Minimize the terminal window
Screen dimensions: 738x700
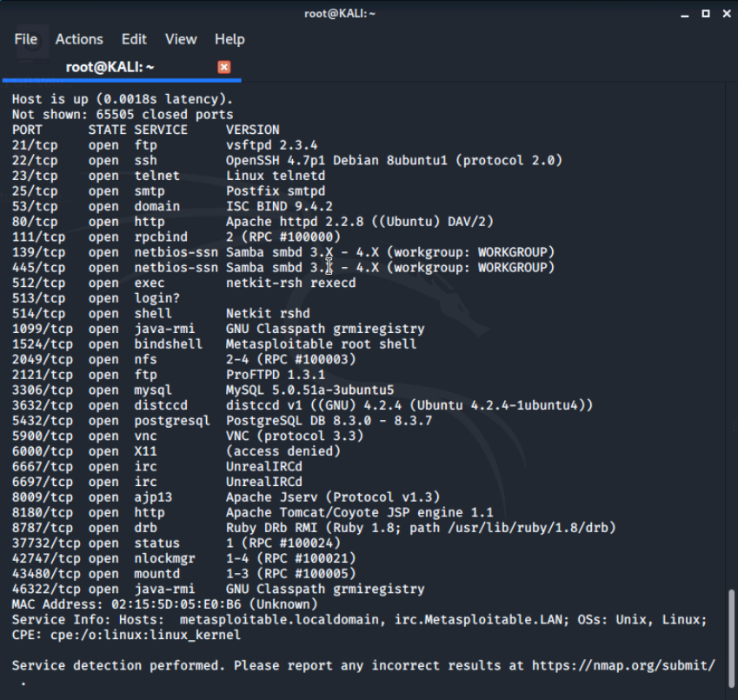pyautogui.click(x=685, y=14)
